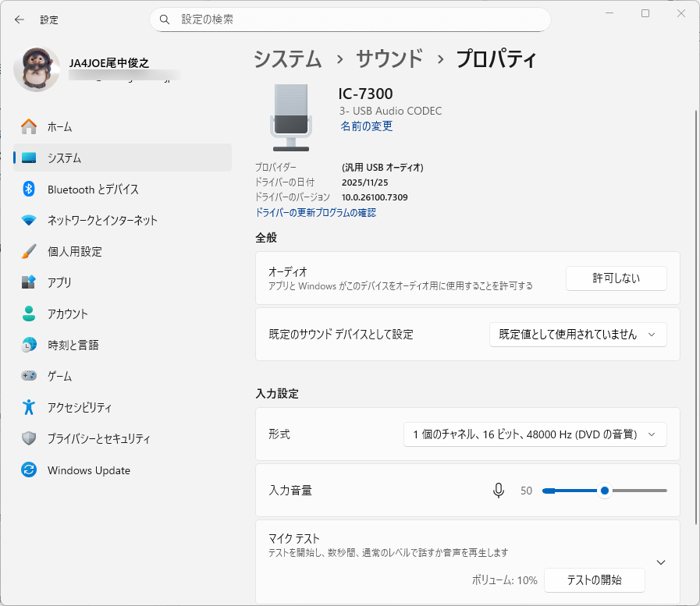Click the microphone mute icon beside input volume
The width and height of the screenshot is (700, 606).
(499, 491)
